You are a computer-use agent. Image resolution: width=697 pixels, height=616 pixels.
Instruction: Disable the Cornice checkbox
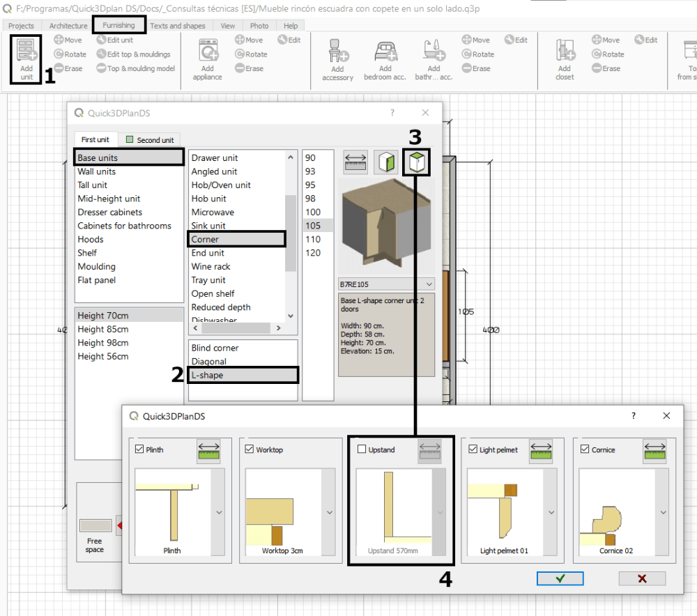(x=585, y=449)
